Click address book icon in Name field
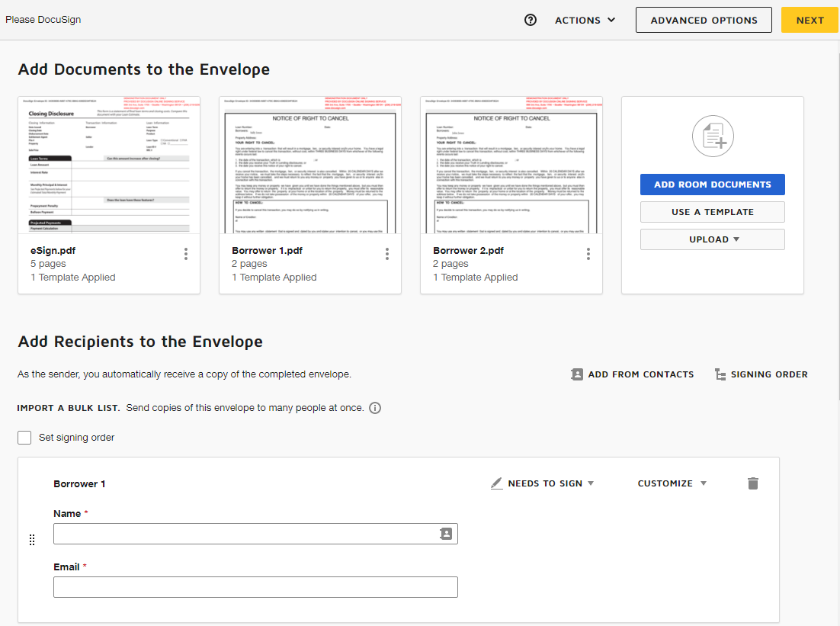Image resolution: width=840 pixels, height=626 pixels. pos(446,534)
